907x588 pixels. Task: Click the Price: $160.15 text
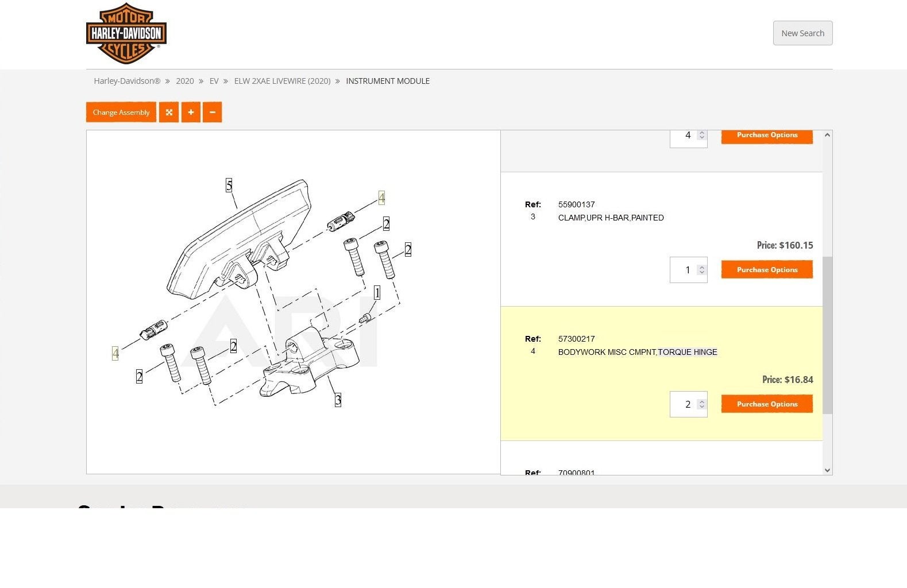click(x=785, y=245)
